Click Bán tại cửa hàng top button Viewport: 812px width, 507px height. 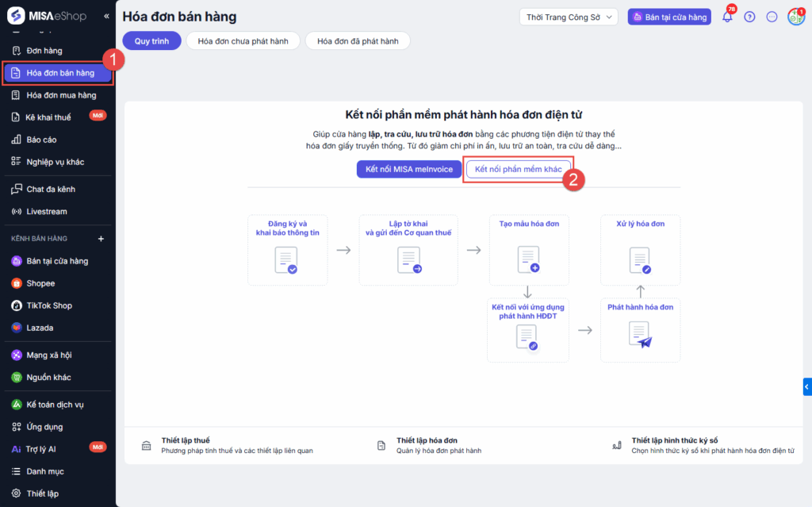[669, 17]
